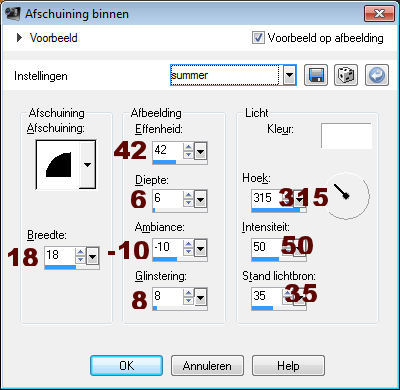Click the reset to default arrow icon
This screenshot has height=390, width=400.
[377, 75]
